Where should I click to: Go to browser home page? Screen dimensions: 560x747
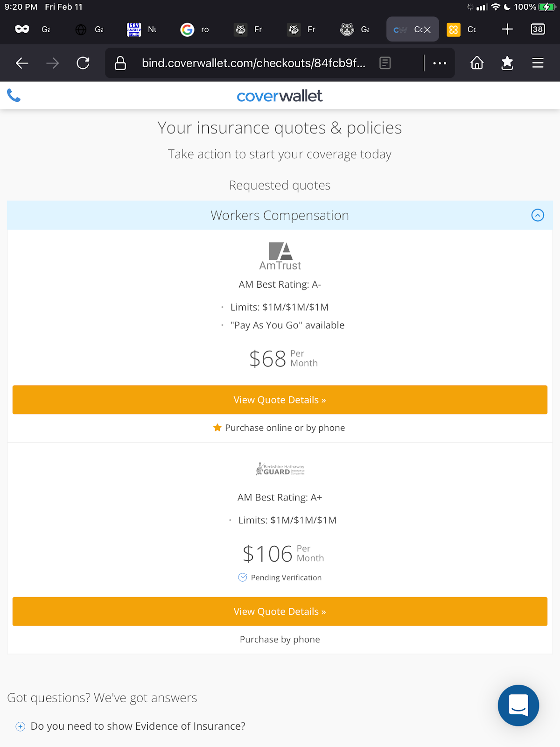tap(477, 63)
